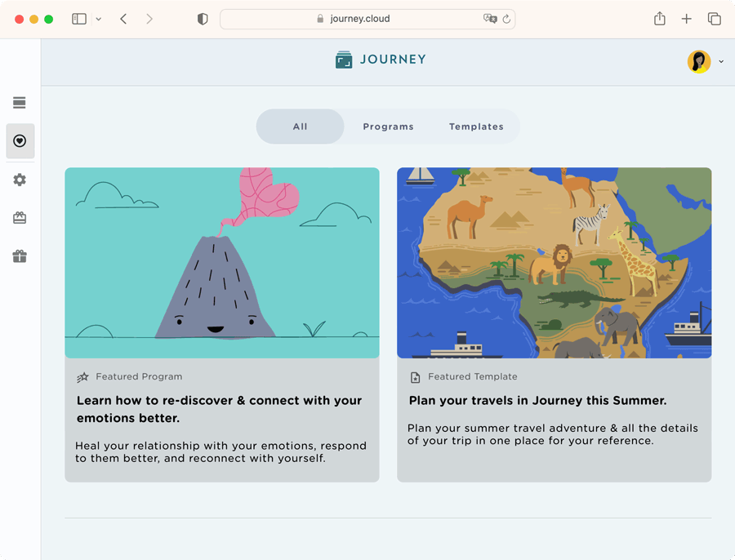This screenshot has height=560, width=735.
Task: Switch to the Templates tab
Action: [x=476, y=127]
